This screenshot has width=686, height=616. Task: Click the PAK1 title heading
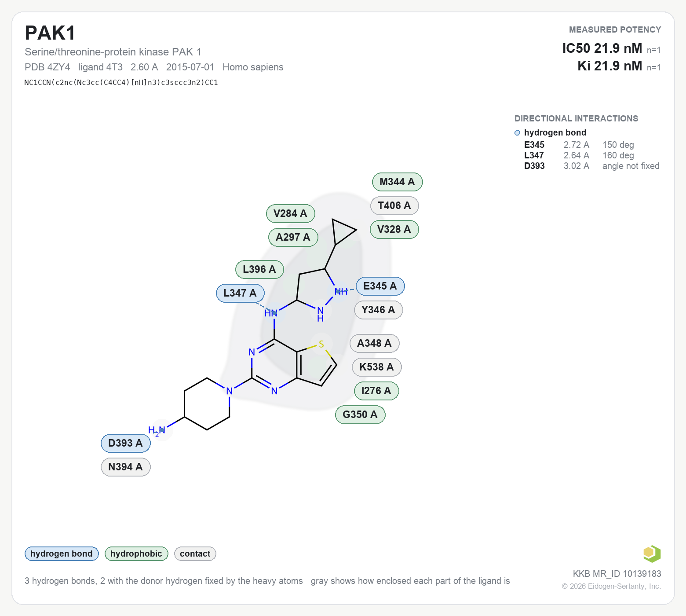tap(50, 33)
